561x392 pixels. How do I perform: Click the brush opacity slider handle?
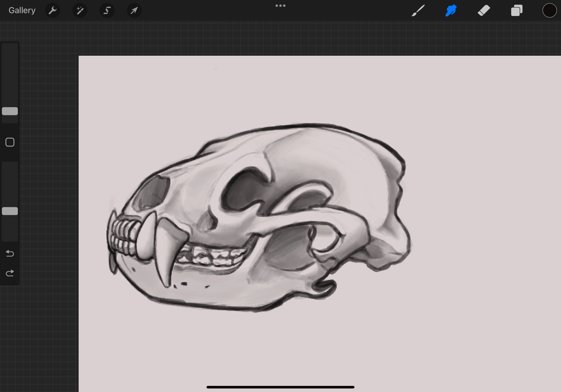pyautogui.click(x=10, y=211)
